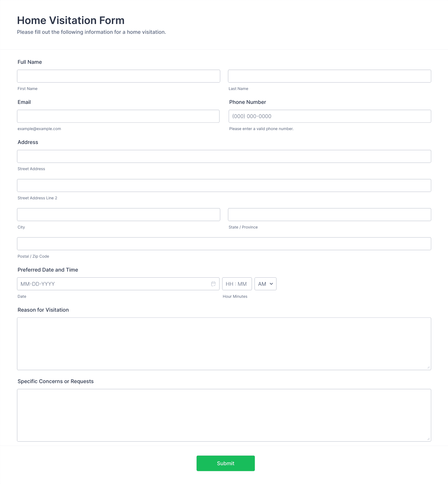Click the green Submit button
The width and height of the screenshot is (448, 484).
226,463
